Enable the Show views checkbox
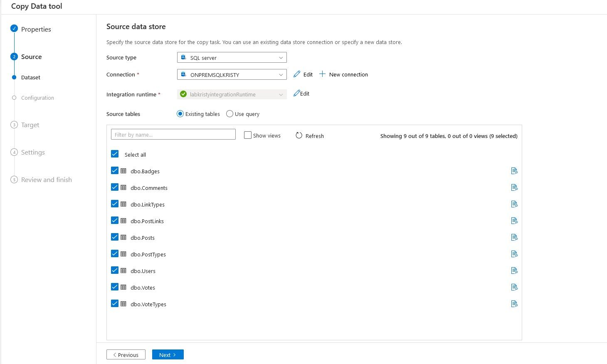Image resolution: width=607 pixels, height=364 pixels. tap(248, 135)
